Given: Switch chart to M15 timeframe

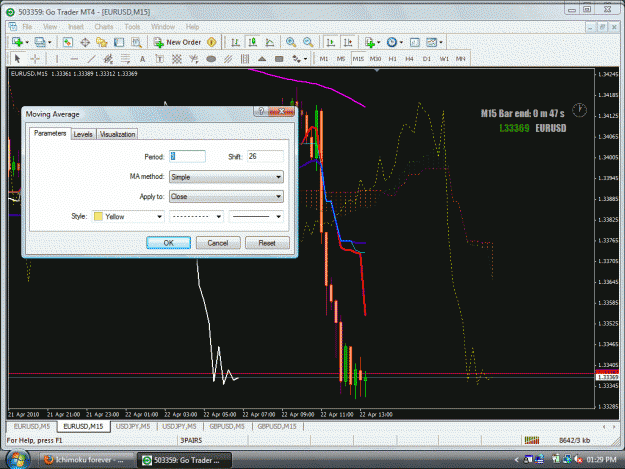Looking at the screenshot, I should click(x=358, y=59).
